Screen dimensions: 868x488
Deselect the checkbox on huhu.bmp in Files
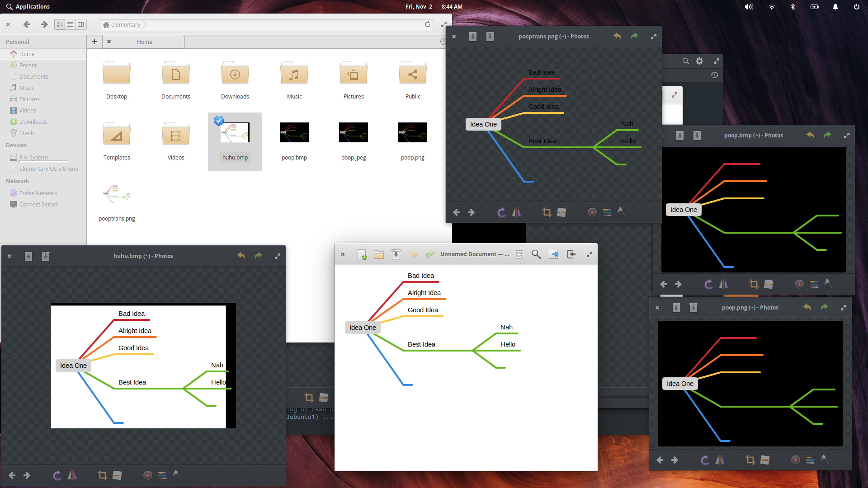(x=219, y=121)
